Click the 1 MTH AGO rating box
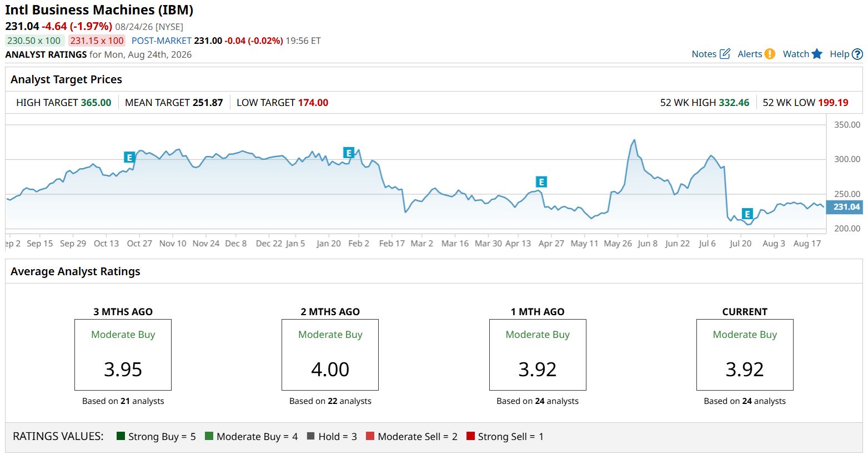The image size is (868, 460). click(x=538, y=355)
